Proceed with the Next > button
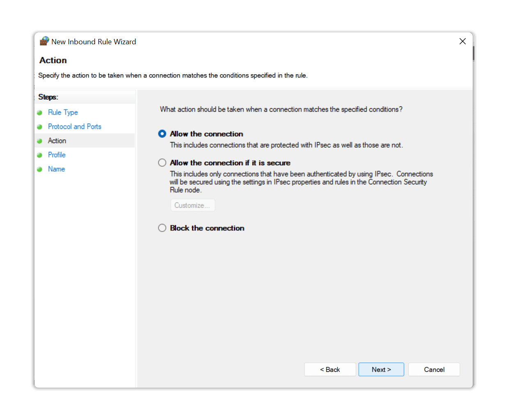 (381, 370)
